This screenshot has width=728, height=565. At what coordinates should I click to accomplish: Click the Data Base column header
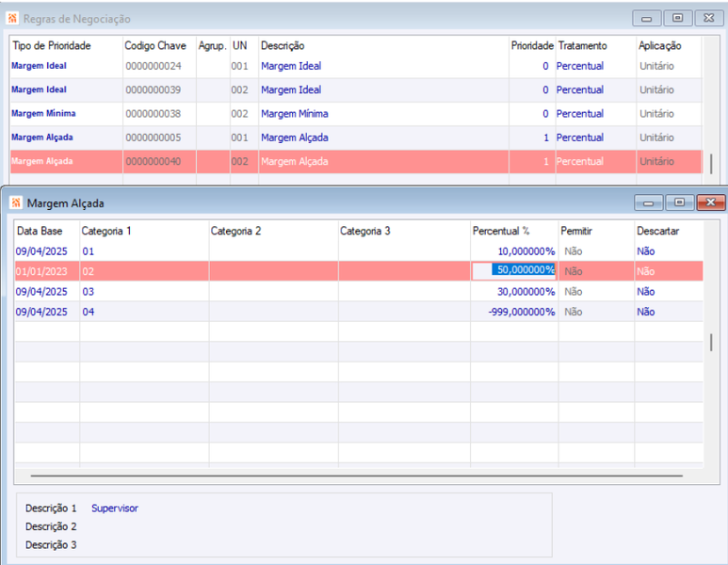coord(40,231)
